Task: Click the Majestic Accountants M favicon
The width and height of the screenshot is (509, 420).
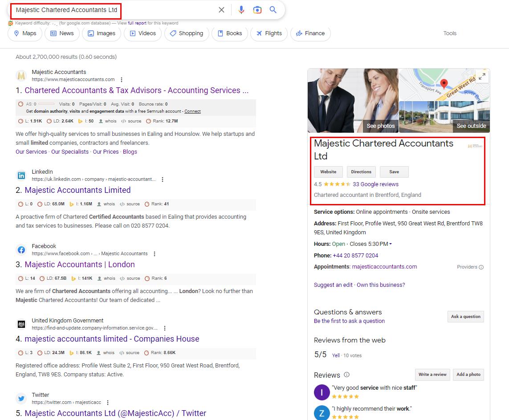Action: tap(21, 76)
